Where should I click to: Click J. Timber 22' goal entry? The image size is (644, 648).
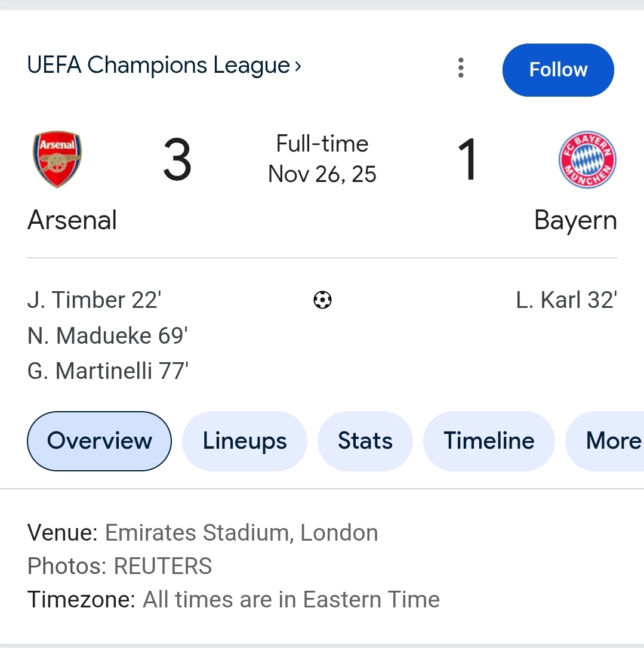[x=94, y=300]
